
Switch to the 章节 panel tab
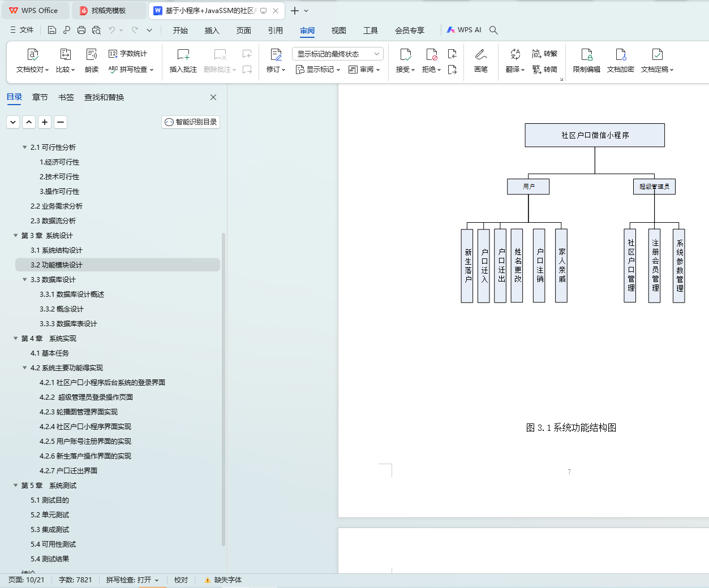pos(40,97)
